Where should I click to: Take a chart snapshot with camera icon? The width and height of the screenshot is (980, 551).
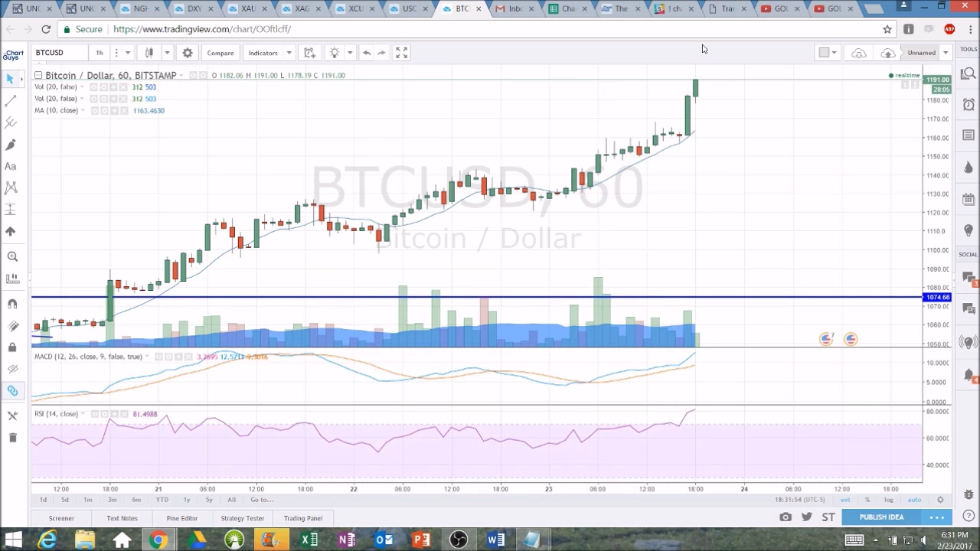click(x=786, y=517)
